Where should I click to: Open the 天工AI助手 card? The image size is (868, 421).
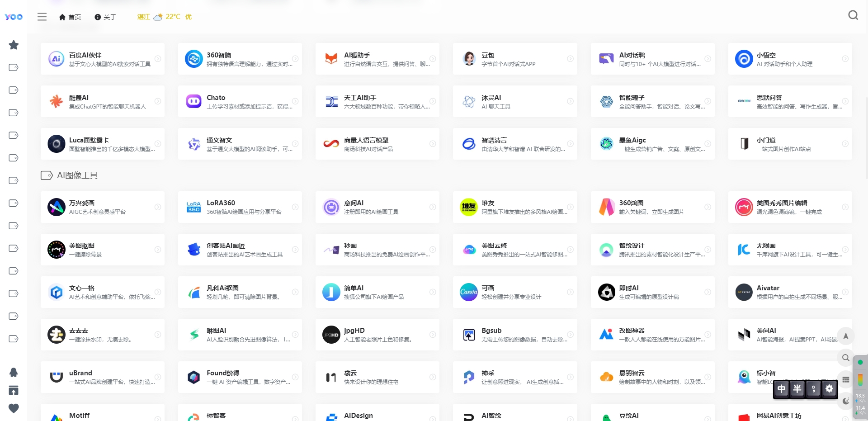coord(377,101)
